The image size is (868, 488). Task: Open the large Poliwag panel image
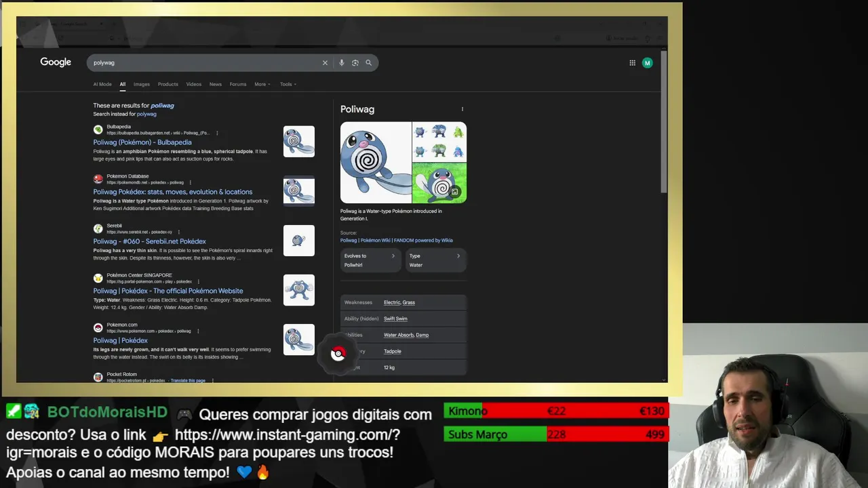point(376,163)
